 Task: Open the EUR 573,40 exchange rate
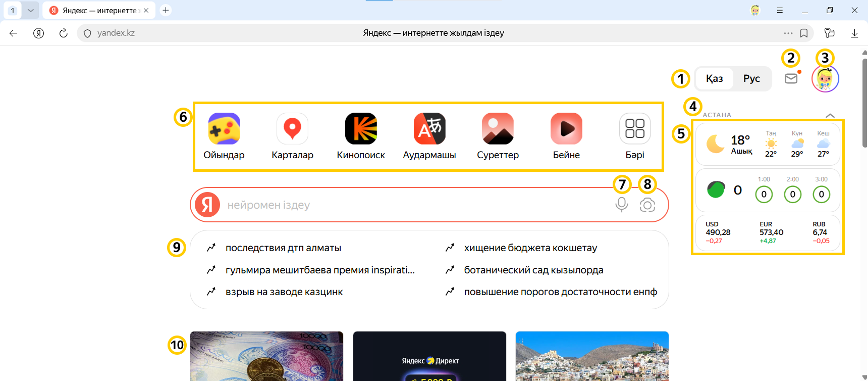point(772,232)
